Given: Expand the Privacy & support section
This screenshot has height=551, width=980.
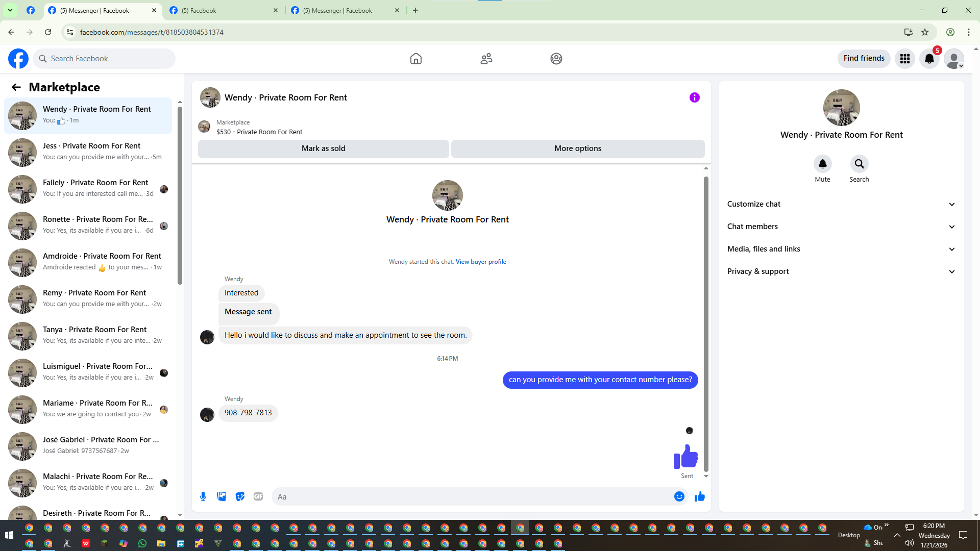Looking at the screenshot, I should [x=841, y=271].
